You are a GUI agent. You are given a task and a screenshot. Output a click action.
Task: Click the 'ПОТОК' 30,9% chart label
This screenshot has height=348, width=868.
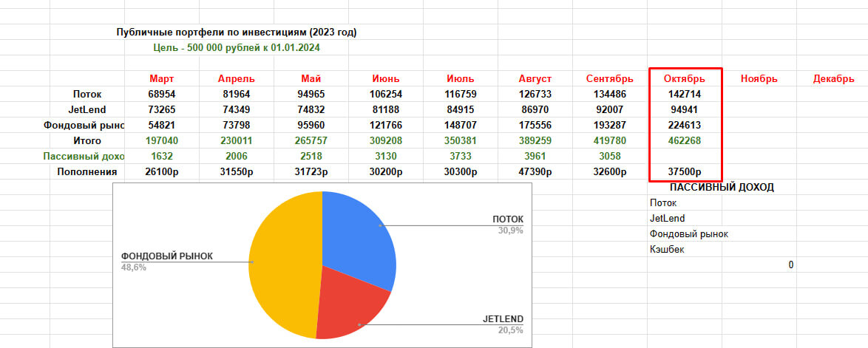508,225
